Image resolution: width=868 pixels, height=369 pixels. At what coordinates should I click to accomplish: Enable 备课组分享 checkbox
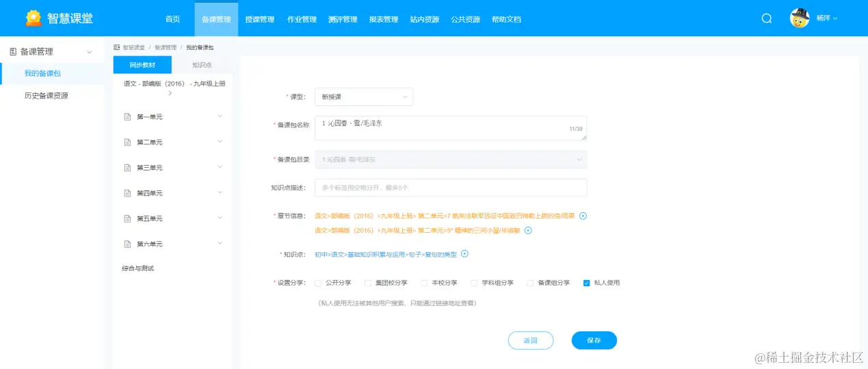click(530, 283)
